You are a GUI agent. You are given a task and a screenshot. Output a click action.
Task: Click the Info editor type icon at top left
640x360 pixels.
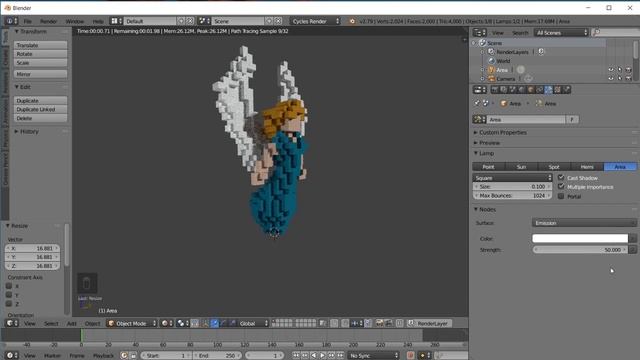click(12, 21)
